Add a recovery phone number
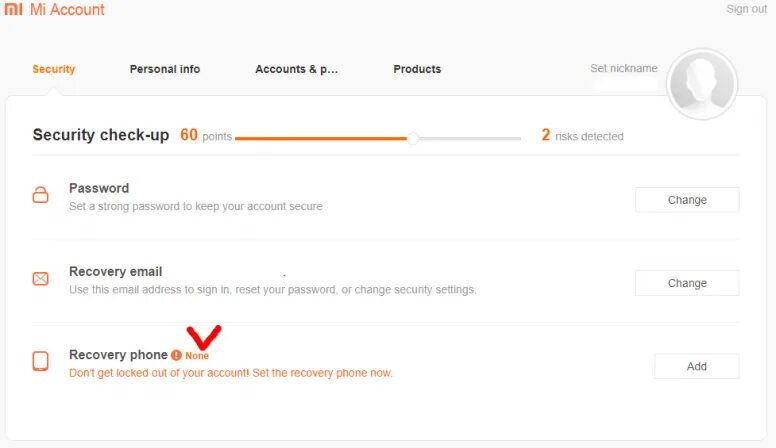The height and width of the screenshot is (448, 776). [696, 366]
